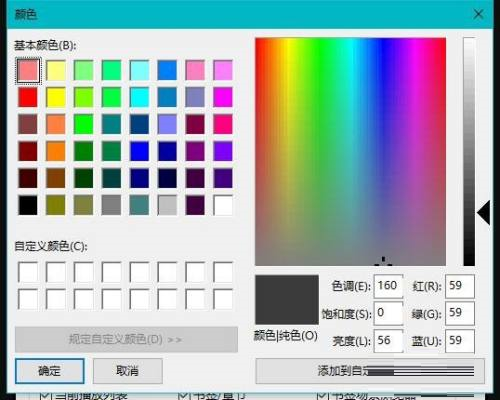Click the 自定义颜色(C): label
Viewport: 500px width, 400px height.
[51, 246]
